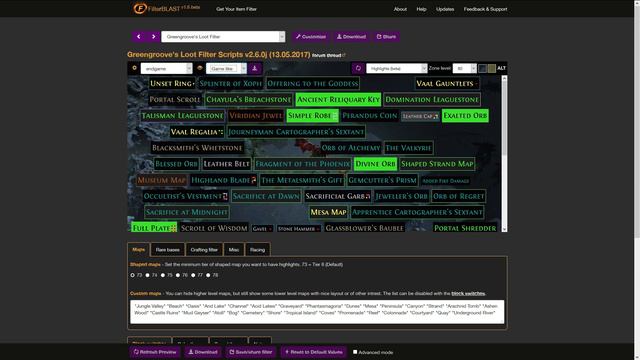The width and height of the screenshot is (640, 360).
Task: Open the forum thread link
Action: (327, 55)
